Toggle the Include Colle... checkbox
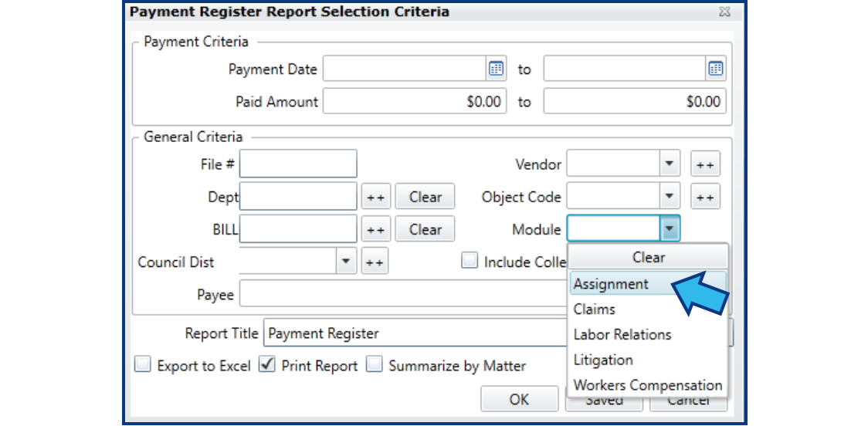This screenshot has width=868, height=426. tap(470, 261)
